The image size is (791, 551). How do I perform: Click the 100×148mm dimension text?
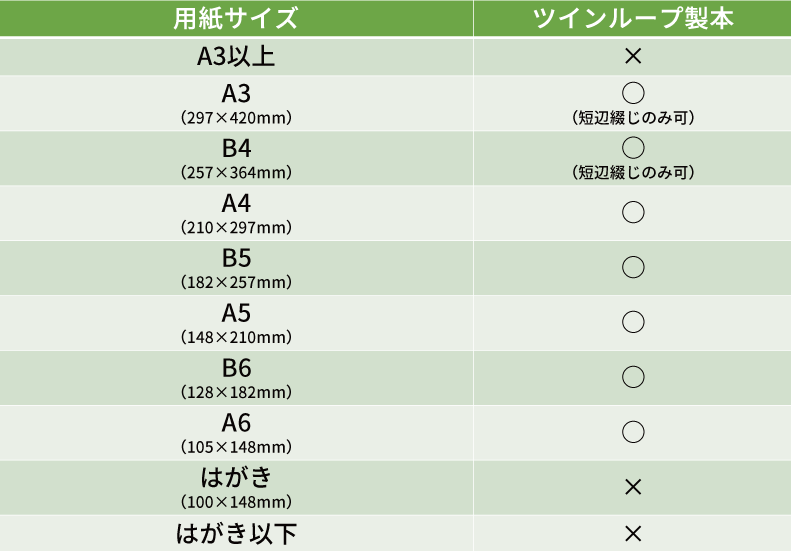pyautogui.click(x=236, y=502)
